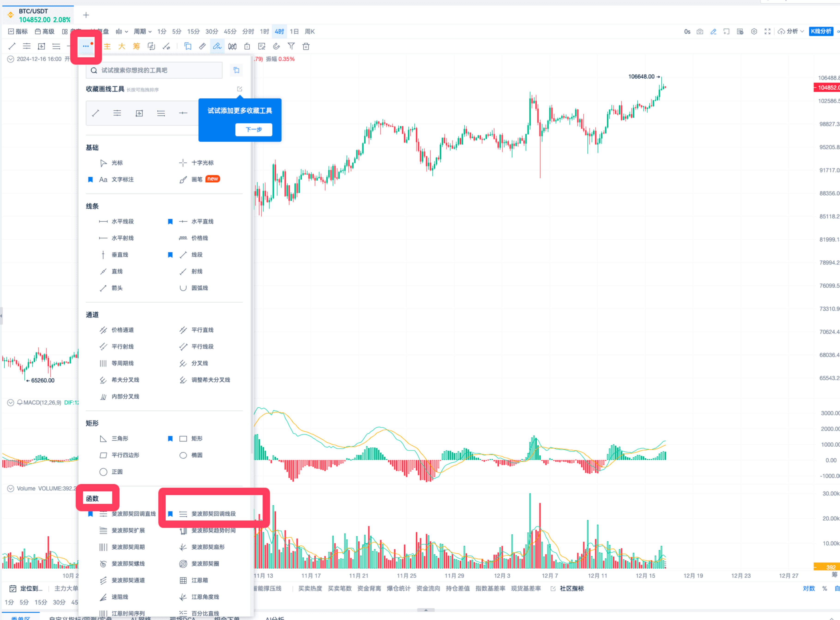Click edit icon next to 收藏画线工具
Viewport: 840px width, 620px height.
[x=240, y=89]
